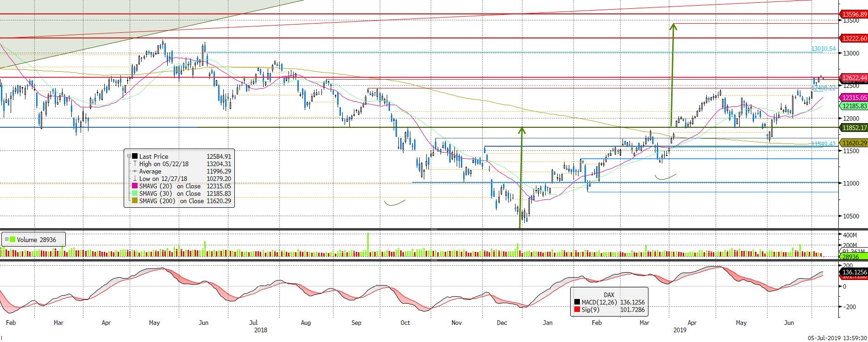Click the High marker icon in legend

click(135, 164)
